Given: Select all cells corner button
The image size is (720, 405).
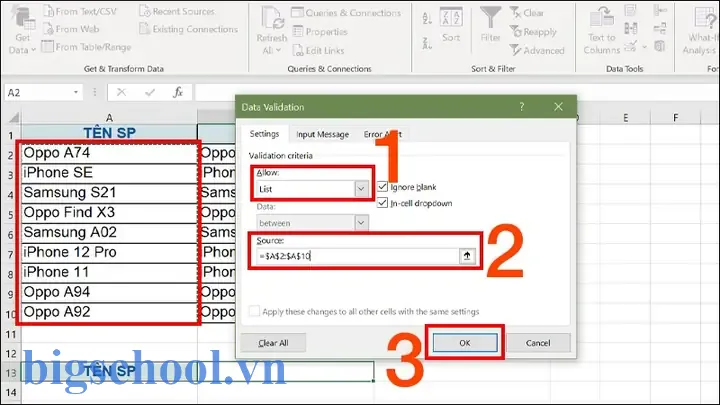Looking at the screenshot, I should (13, 118).
